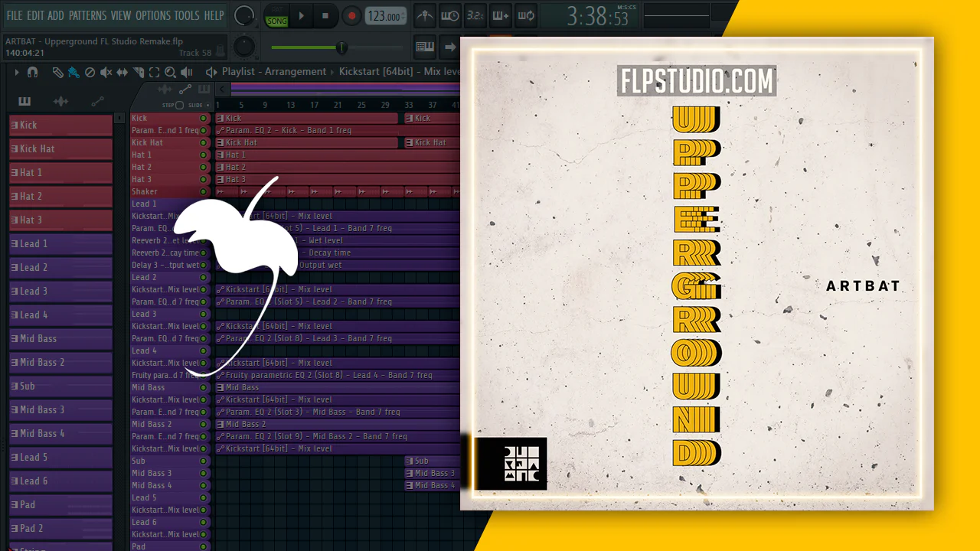Toggle the overdub recording icon
The height and width of the screenshot is (551, 980).
click(x=500, y=16)
